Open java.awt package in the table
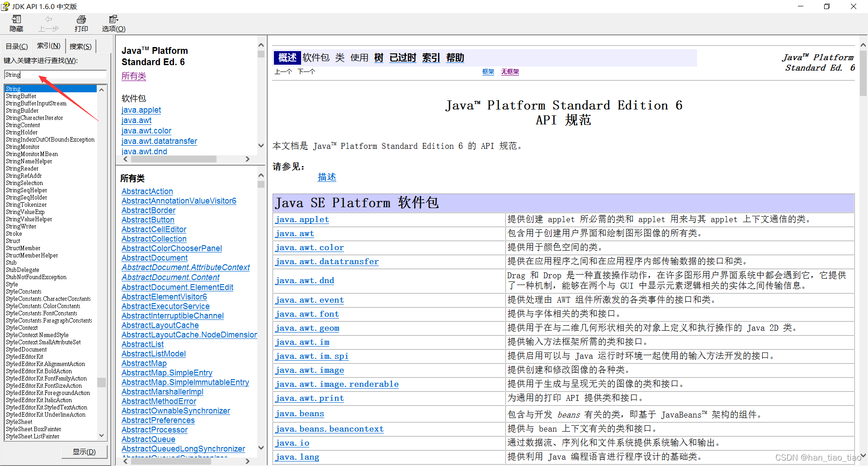Image resolution: width=868 pixels, height=466 pixels. pyautogui.click(x=295, y=233)
